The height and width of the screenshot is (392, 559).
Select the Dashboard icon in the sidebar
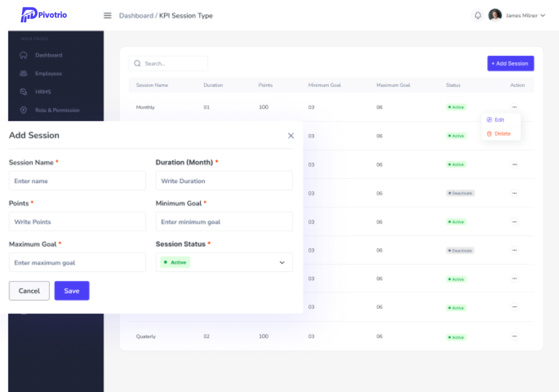click(x=23, y=55)
